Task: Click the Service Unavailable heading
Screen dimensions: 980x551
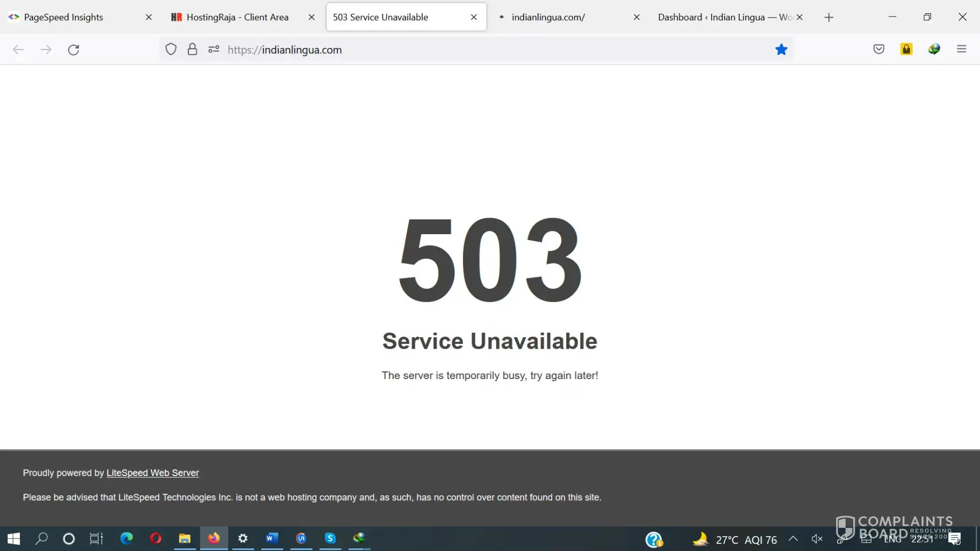Action: coord(490,341)
